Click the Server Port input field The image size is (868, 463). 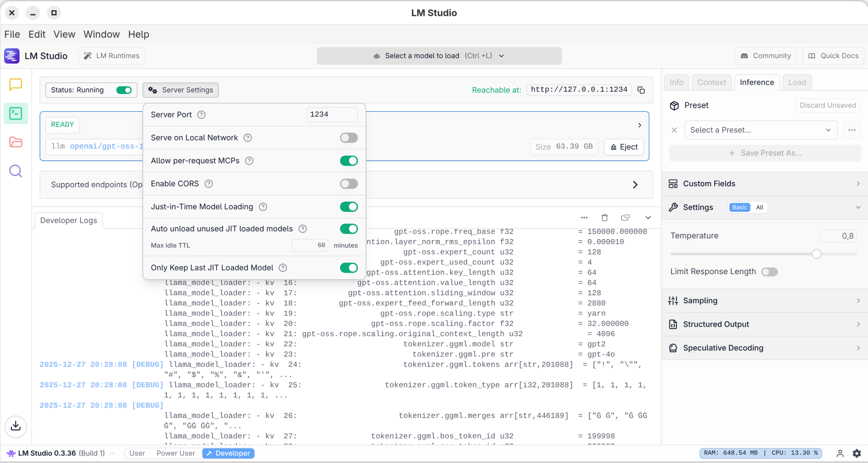(x=332, y=115)
